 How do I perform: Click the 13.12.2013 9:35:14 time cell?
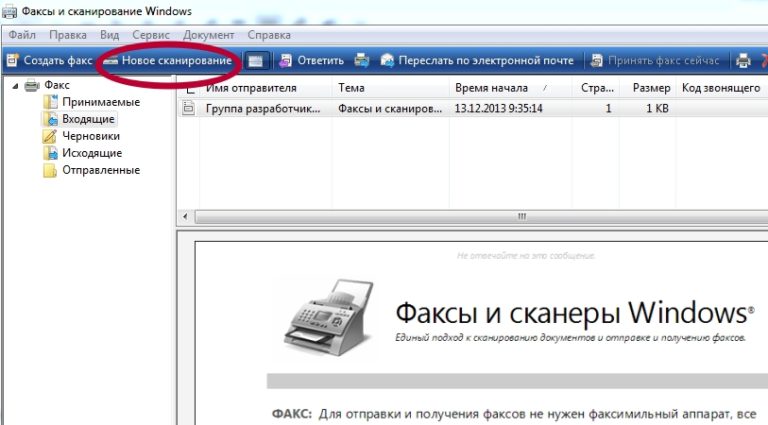click(x=499, y=109)
